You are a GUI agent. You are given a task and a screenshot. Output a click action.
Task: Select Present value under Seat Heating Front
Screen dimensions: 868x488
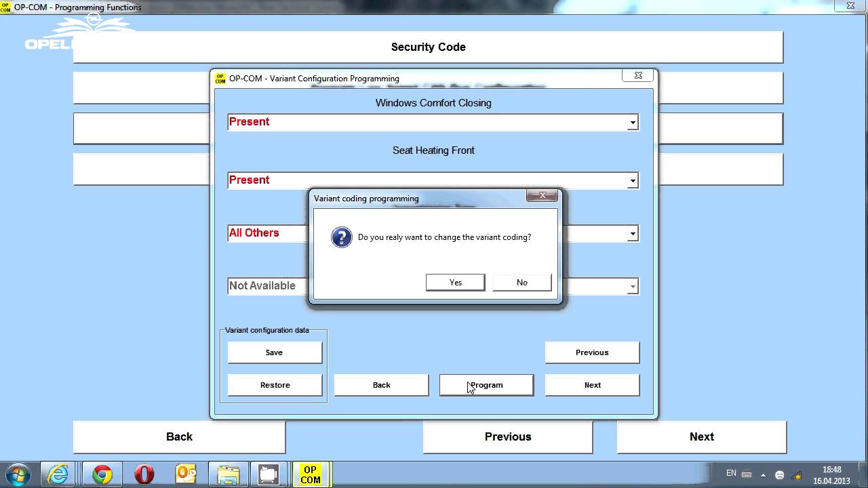click(249, 180)
